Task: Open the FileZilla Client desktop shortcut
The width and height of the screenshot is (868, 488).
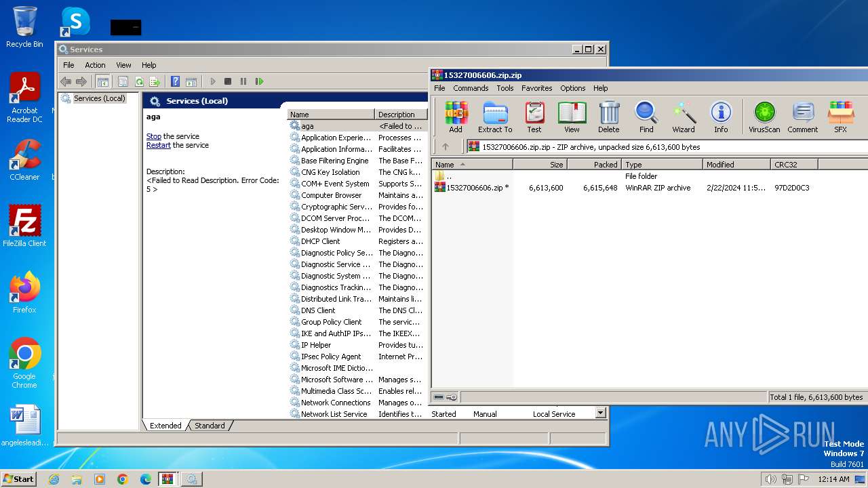Action: pyautogui.click(x=24, y=226)
